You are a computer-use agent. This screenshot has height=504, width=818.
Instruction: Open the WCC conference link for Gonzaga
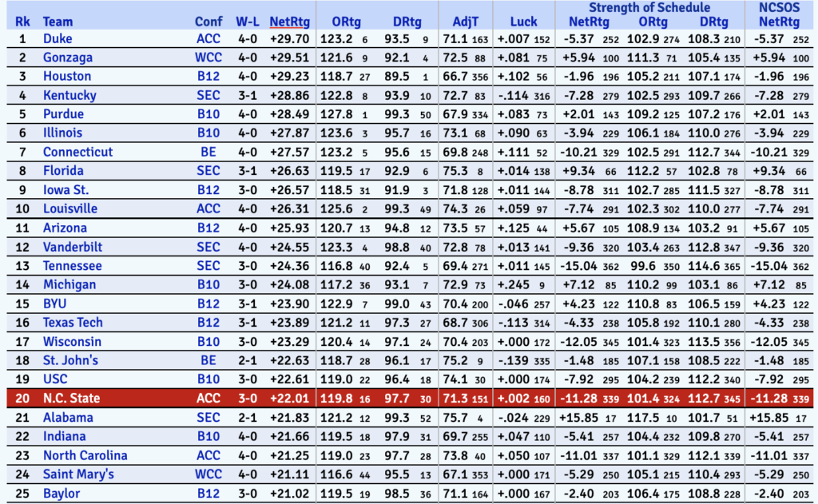point(208,58)
